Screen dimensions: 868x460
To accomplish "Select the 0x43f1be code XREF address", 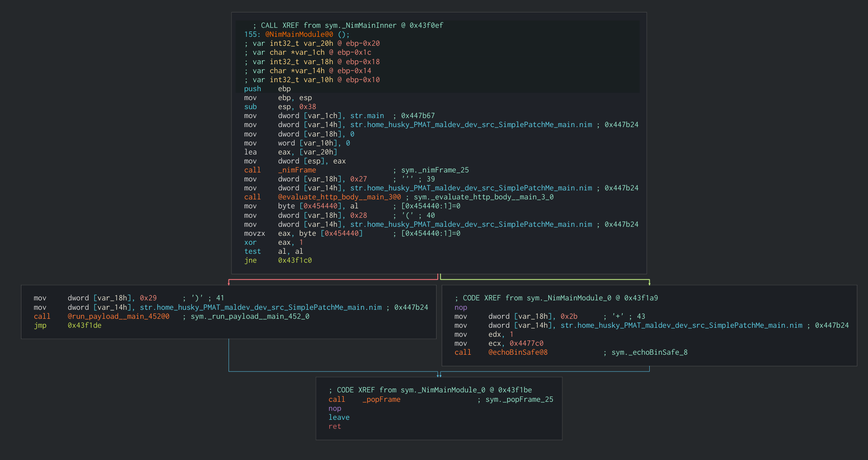I will (x=514, y=390).
